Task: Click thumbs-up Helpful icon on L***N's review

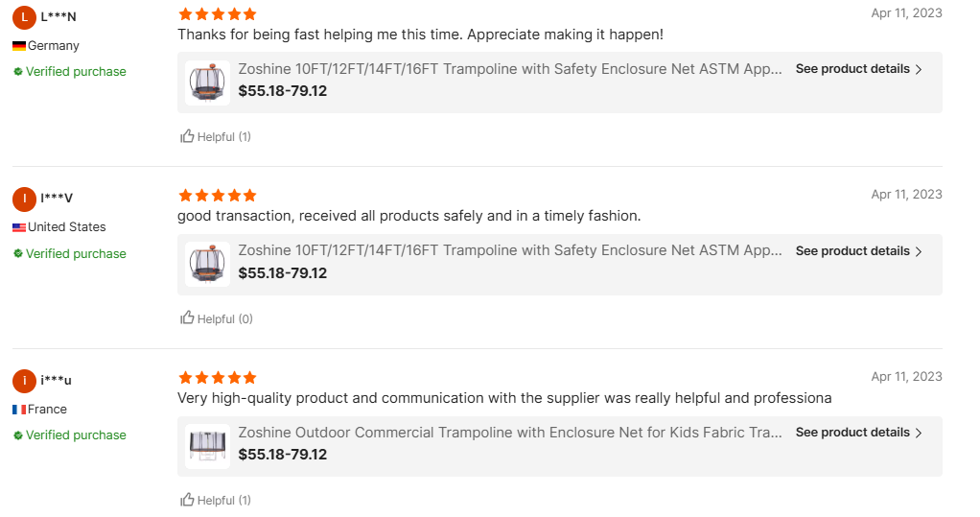Action: coord(188,136)
